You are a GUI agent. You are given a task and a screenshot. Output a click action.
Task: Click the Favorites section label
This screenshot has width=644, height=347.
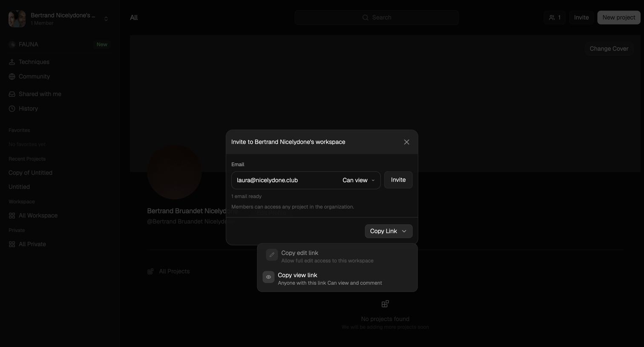pyautogui.click(x=19, y=130)
